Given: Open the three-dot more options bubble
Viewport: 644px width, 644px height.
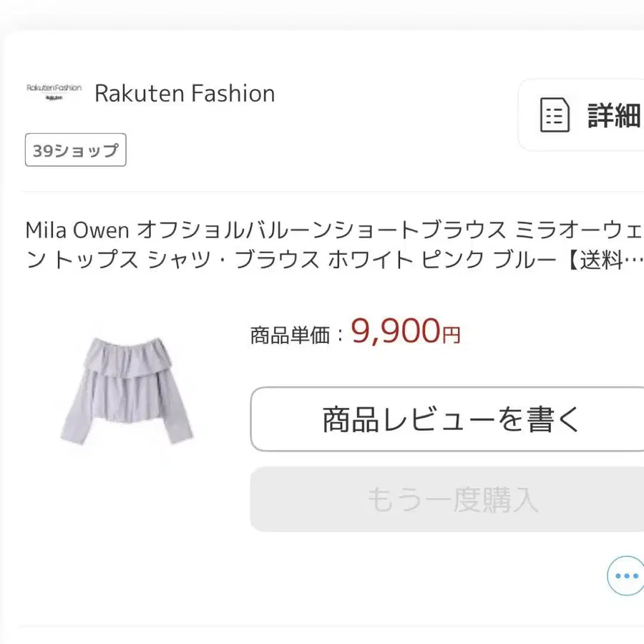Looking at the screenshot, I should pos(626,576).
